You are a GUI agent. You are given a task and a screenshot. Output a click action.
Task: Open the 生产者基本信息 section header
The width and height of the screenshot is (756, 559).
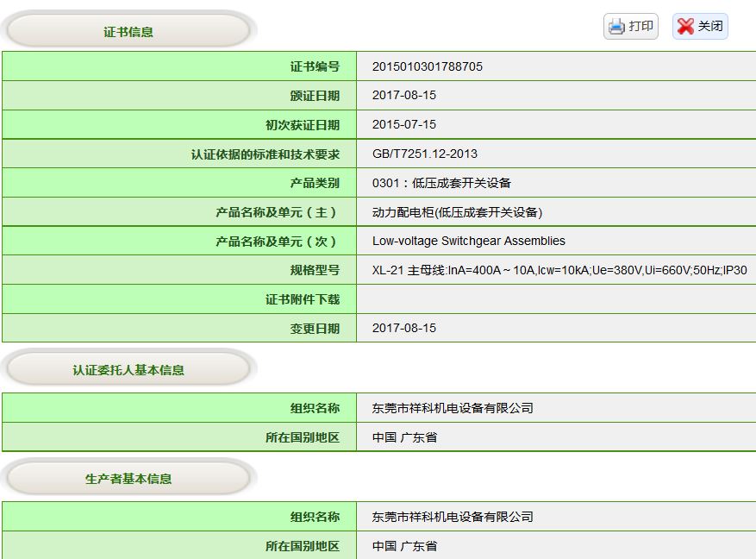coord(128,479)
